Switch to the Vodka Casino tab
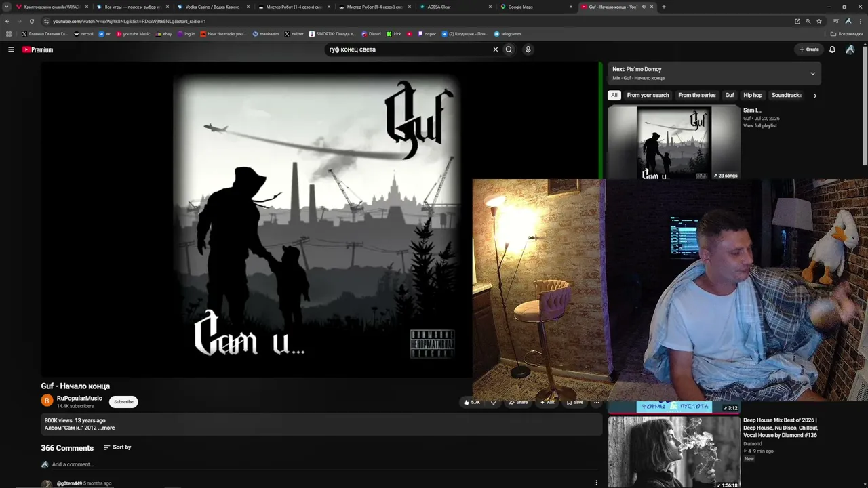Viewport: 868px width, 488px height. tap(212, 7)
